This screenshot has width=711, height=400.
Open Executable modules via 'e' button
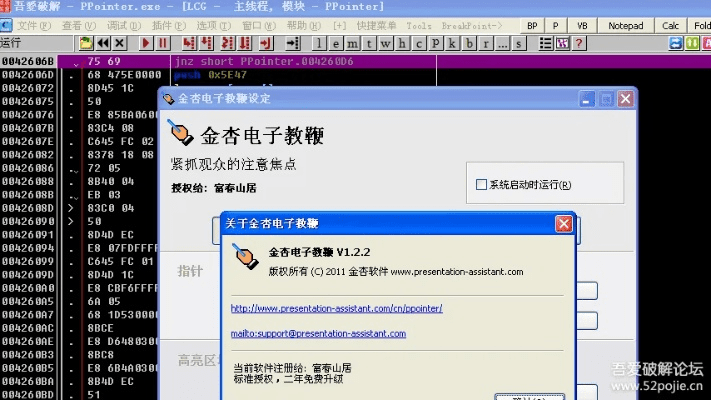tap(336, 44)
